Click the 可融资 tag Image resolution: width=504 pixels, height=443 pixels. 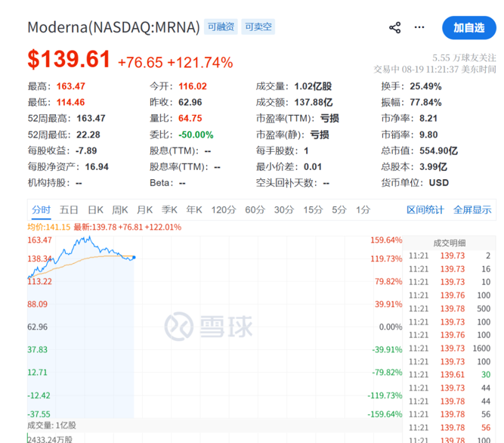221,26
